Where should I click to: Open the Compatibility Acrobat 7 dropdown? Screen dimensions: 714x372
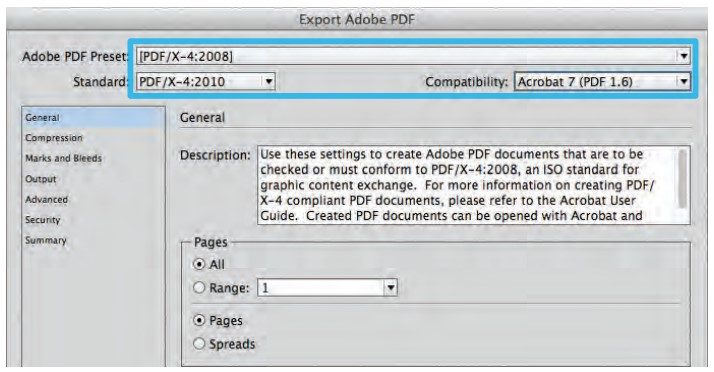(602, 82)
